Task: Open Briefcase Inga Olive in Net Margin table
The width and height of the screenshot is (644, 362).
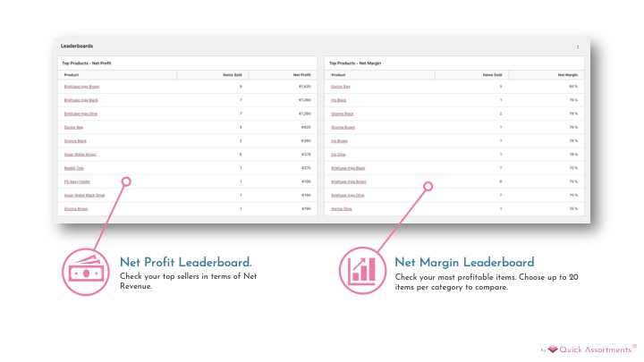Action: coord(347,195)
